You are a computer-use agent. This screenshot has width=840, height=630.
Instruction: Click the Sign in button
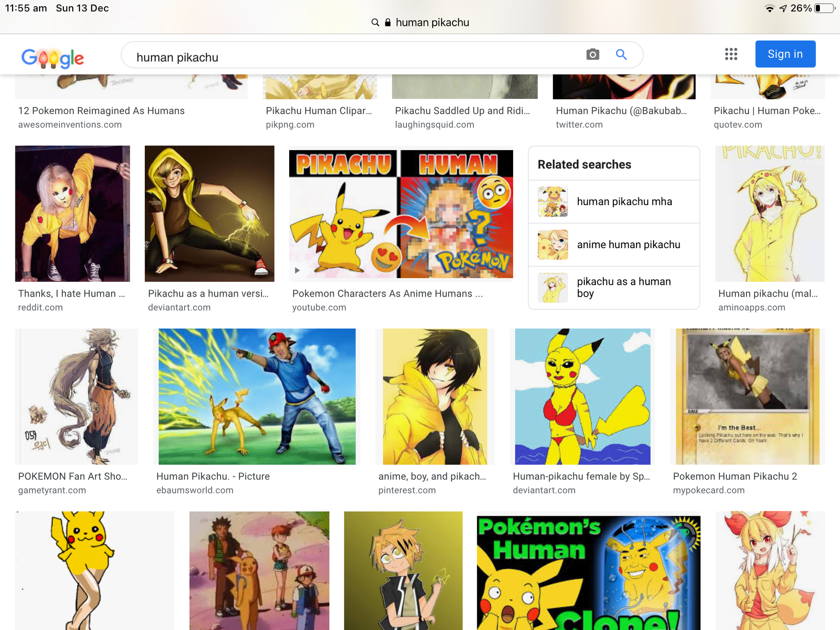coord(785,54)
